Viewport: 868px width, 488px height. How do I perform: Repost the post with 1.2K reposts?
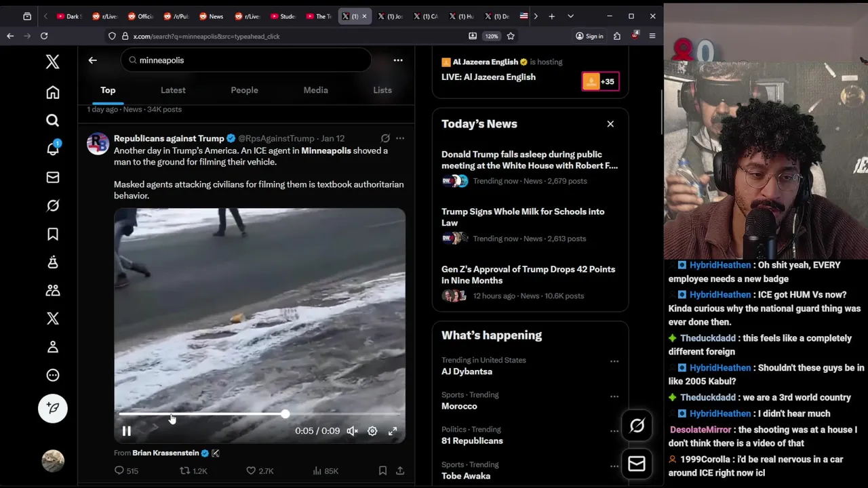tap(193, 470)
